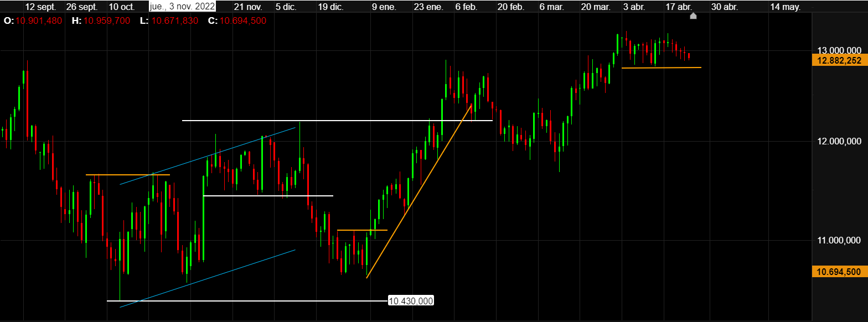This screenshot has height=322, width=868.
Task: Select the 10.430,000 price line label
Action: 411,301
